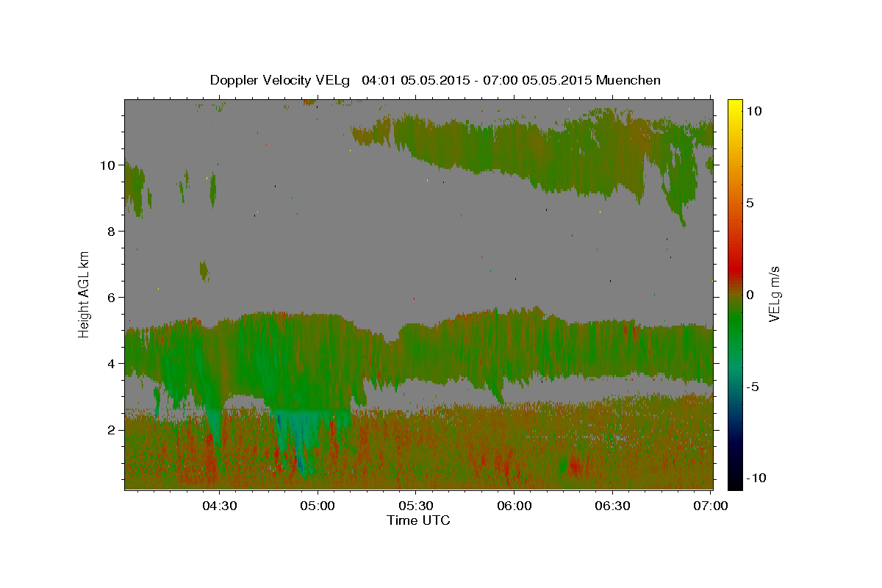Click the '06:30' time axis label
882x588 pixels.
pyautogui.click(x=613, y=506)
